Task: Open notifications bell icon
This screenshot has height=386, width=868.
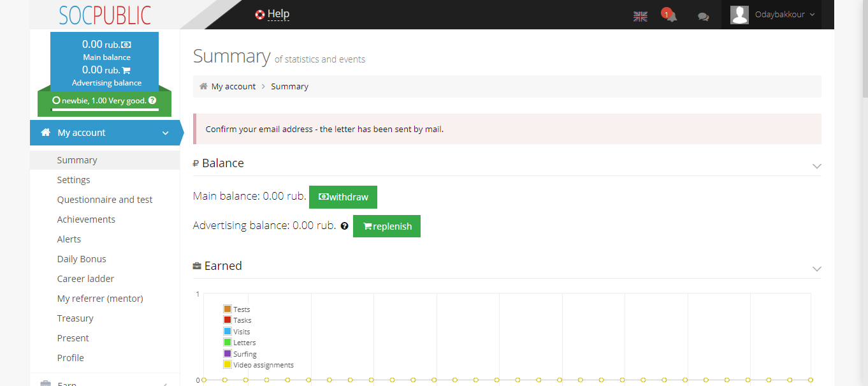Action: (x=671, y=17)
